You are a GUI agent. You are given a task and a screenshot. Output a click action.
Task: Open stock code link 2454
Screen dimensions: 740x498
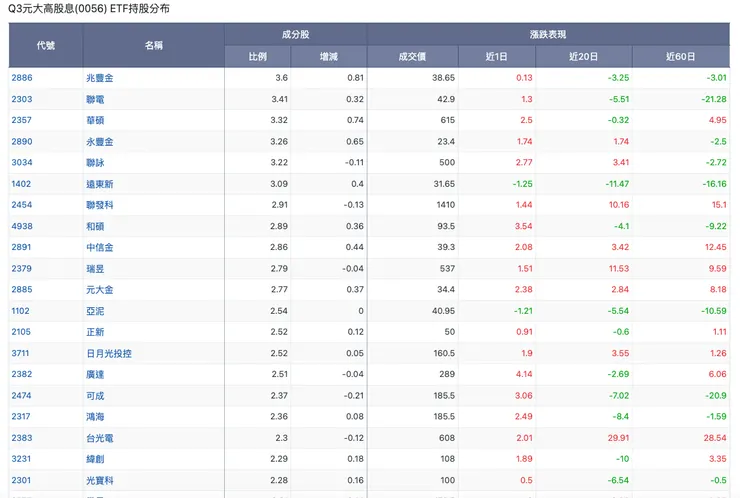[x=22, y=205]
